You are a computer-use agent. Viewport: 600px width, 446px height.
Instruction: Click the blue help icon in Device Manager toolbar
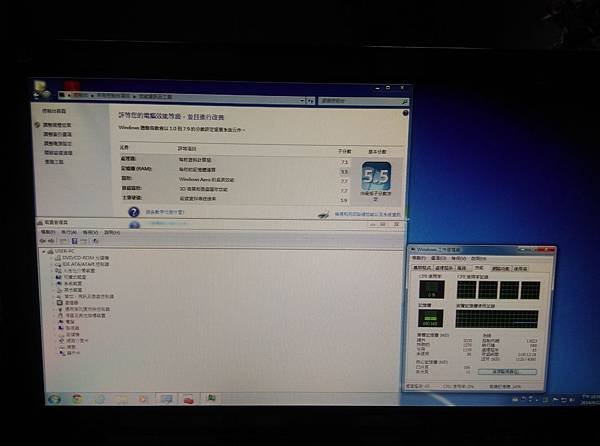(x=75, y=241)
